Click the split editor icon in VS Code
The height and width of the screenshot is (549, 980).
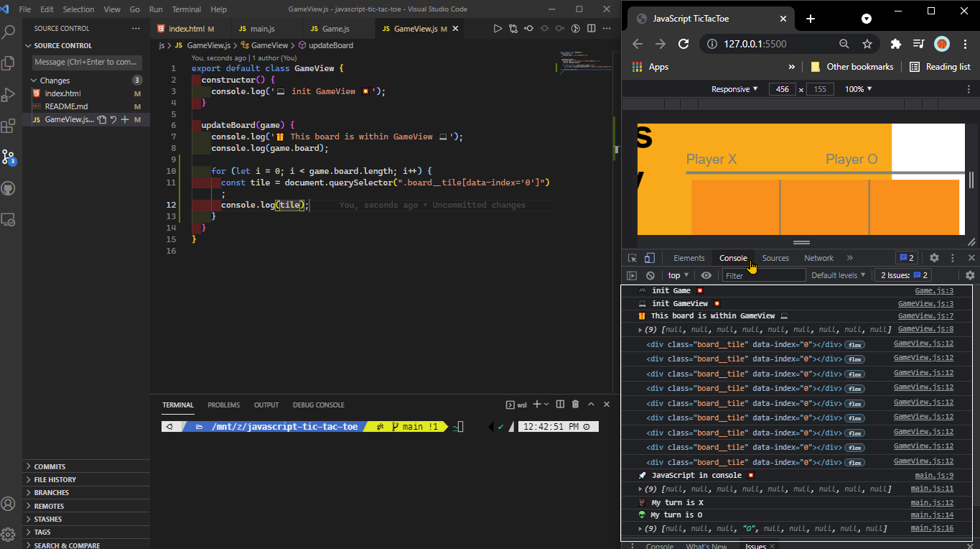[x=590, y=27]
